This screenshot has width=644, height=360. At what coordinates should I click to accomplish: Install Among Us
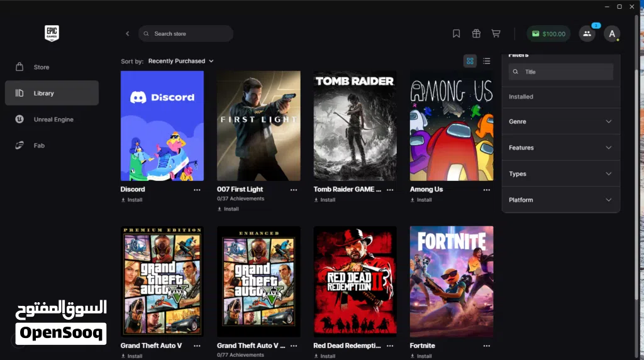[x=421, y=200]
